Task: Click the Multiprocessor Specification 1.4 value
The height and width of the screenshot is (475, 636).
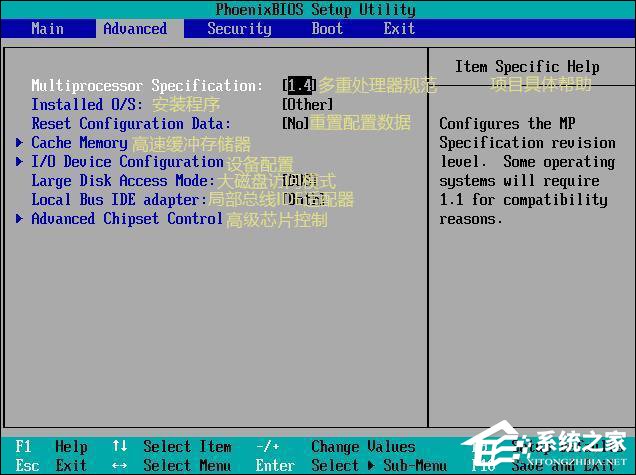Action: 299,86
